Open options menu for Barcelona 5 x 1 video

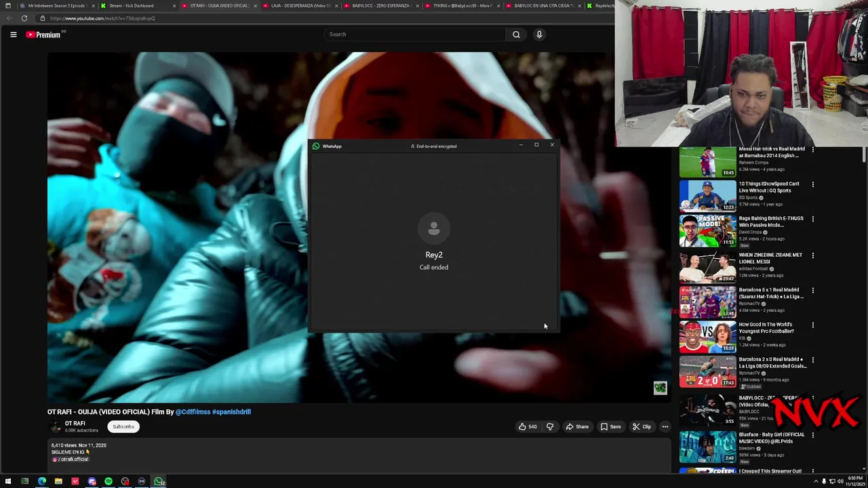click(x=813, y=290)
